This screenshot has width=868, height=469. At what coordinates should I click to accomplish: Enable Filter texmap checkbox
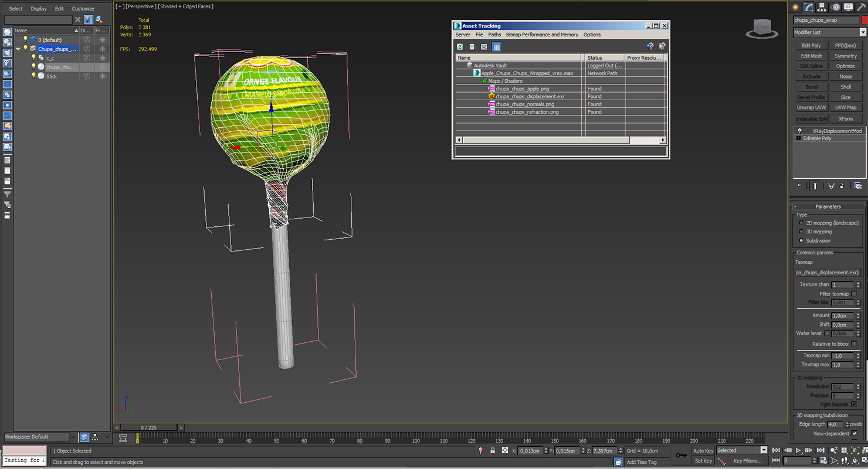[x=854, y=294]
